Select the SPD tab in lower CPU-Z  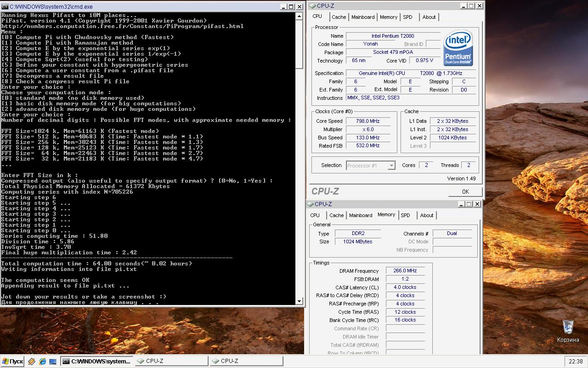click(405, 215)
